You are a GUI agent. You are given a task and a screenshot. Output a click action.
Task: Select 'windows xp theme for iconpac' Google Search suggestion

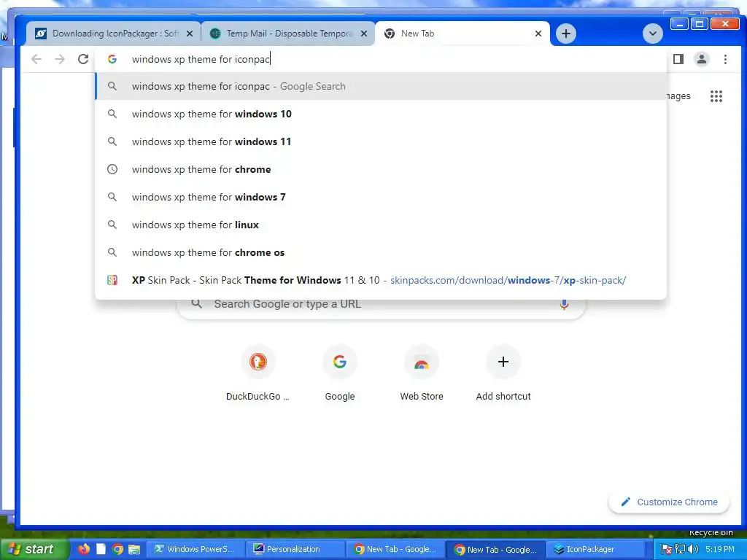tap(381, 86)
